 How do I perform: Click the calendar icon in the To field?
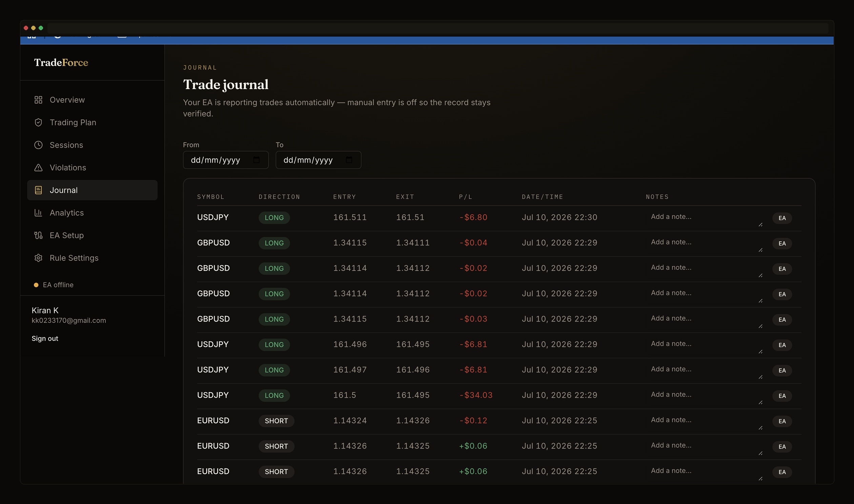coord(349,160)
